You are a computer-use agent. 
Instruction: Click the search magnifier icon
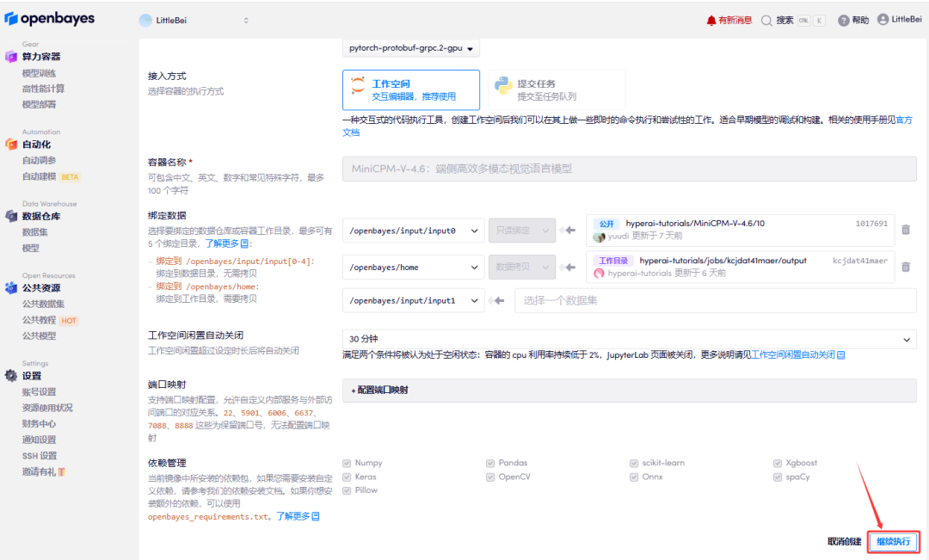click(x=766, y=21)
